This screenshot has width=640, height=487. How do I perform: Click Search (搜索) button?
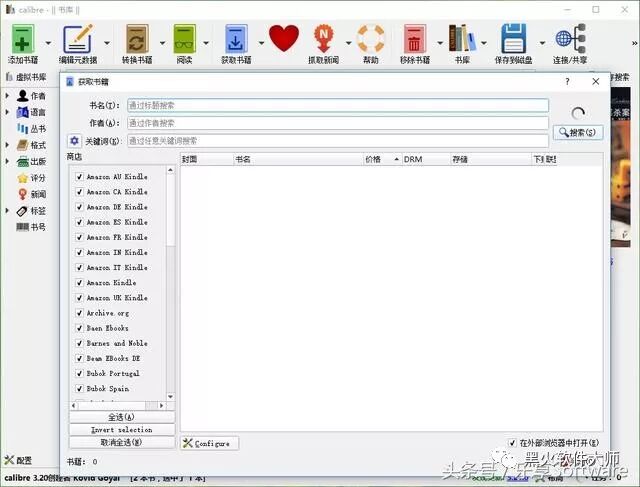point(578,132)
